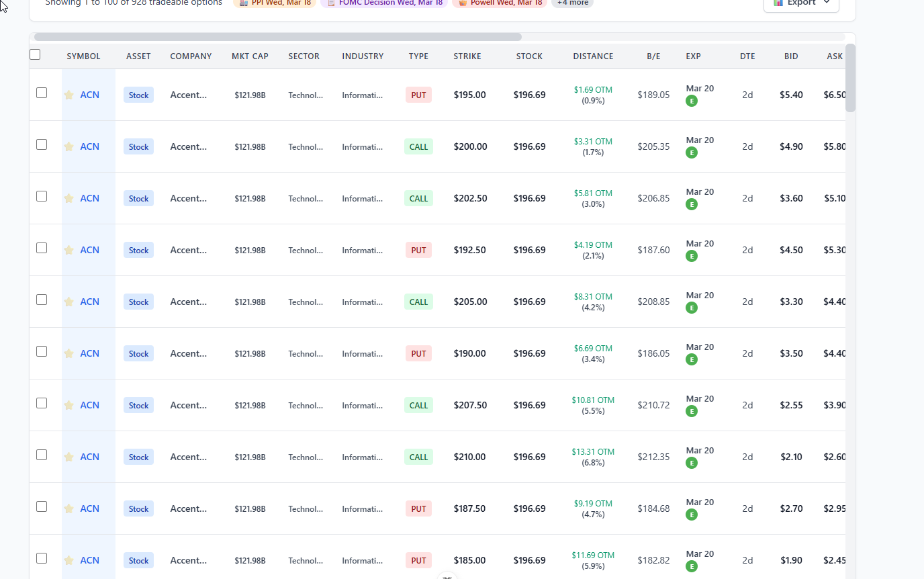Mark the $205.00 call row as favorite

click(68, 302)
